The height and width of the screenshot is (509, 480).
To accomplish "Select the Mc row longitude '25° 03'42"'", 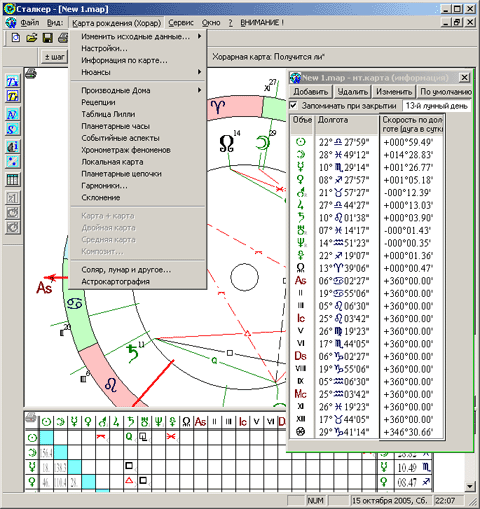I will tap(344, 394).
